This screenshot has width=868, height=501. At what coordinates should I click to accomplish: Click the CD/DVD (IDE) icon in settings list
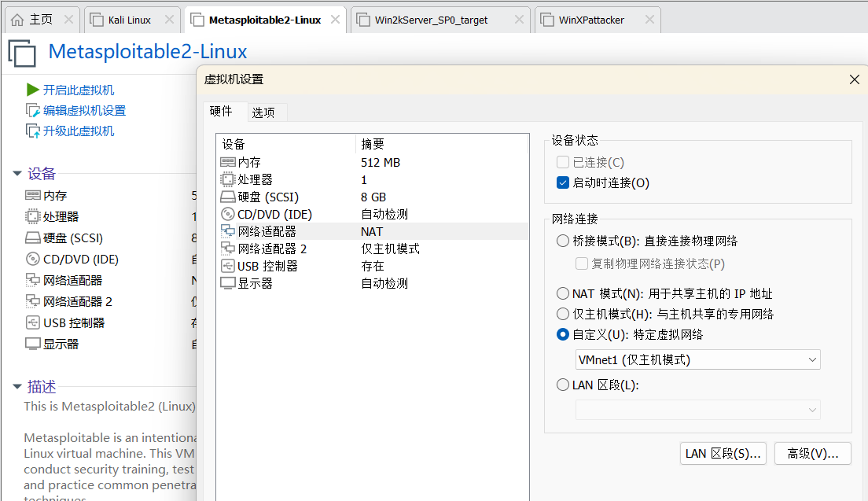pyautogui.click(x=227, y=214)
